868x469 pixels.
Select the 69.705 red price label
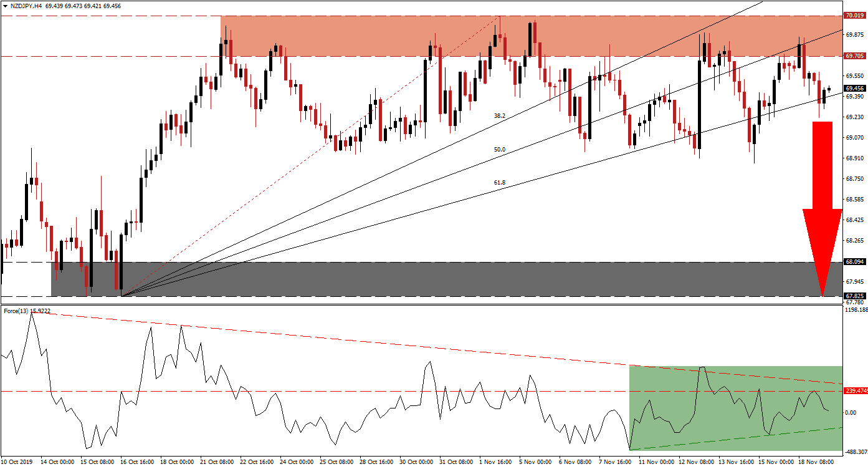coord(854,56)
